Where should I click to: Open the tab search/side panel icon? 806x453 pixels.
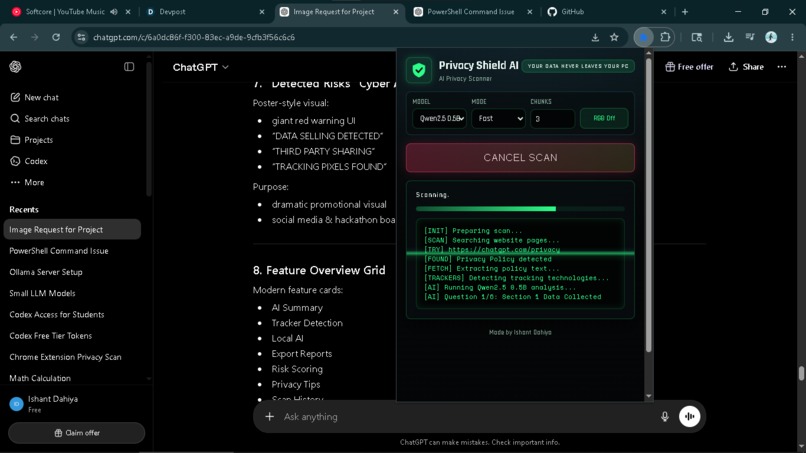pos(697,37)
